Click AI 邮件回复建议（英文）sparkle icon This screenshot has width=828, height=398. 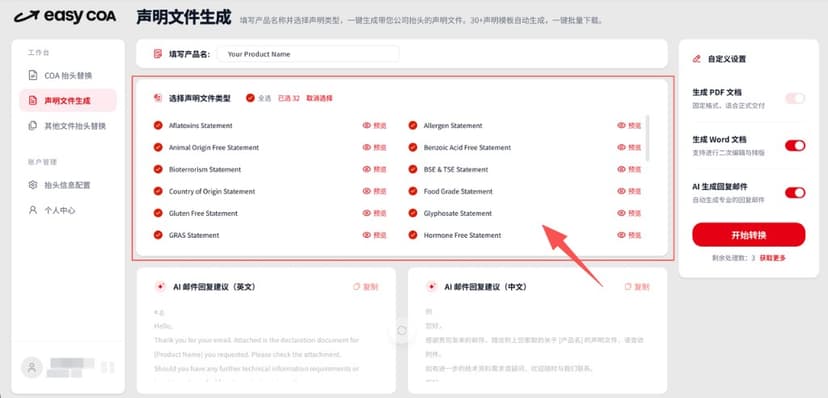[160, 287]
